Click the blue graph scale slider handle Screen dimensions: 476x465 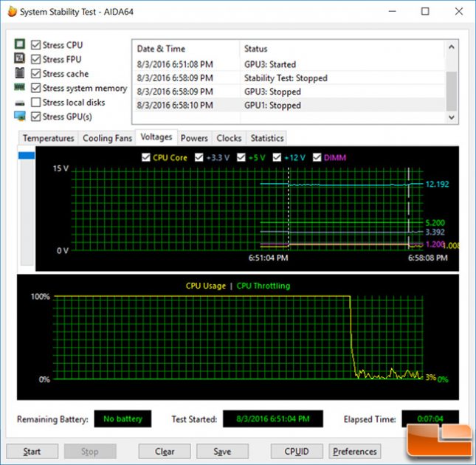tap(27, 156)
